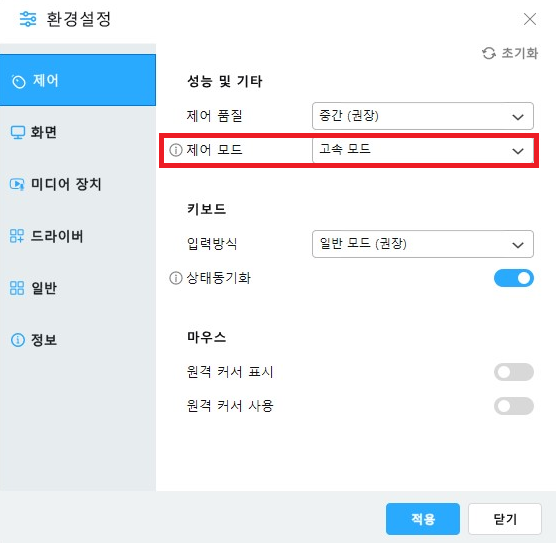Switch to the 화면 settings tab
The image size is (558, 543).
click(x=78, y=132)
